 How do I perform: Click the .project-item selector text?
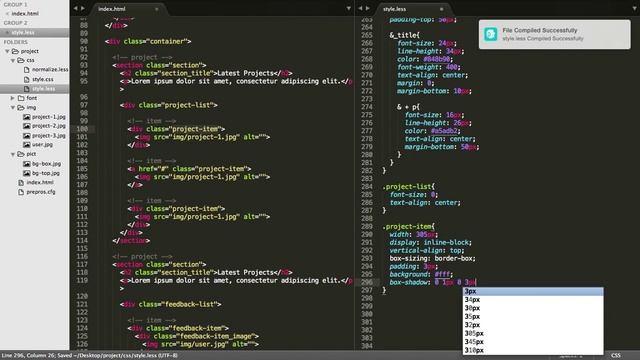point(408,227)
